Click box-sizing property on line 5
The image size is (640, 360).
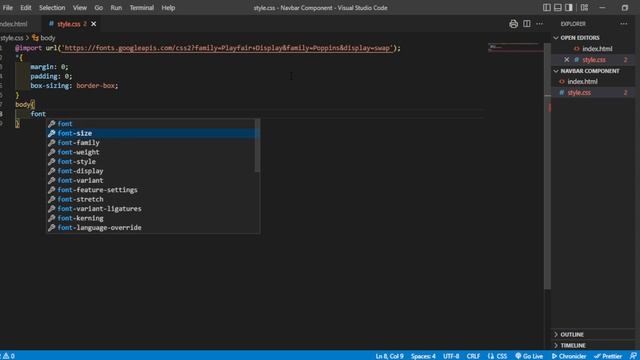pyautogui.click(x=50, y=86)
